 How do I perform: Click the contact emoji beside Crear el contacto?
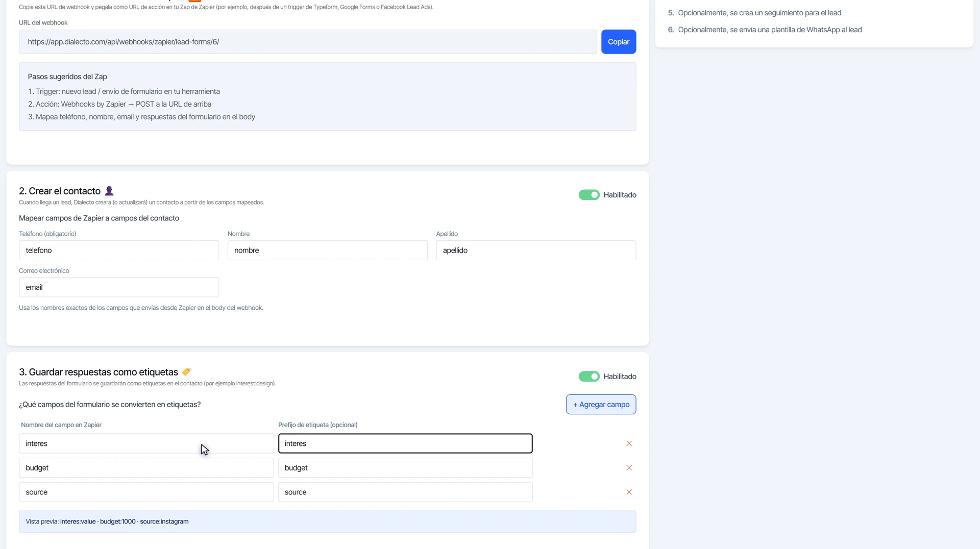coord(109,191)
